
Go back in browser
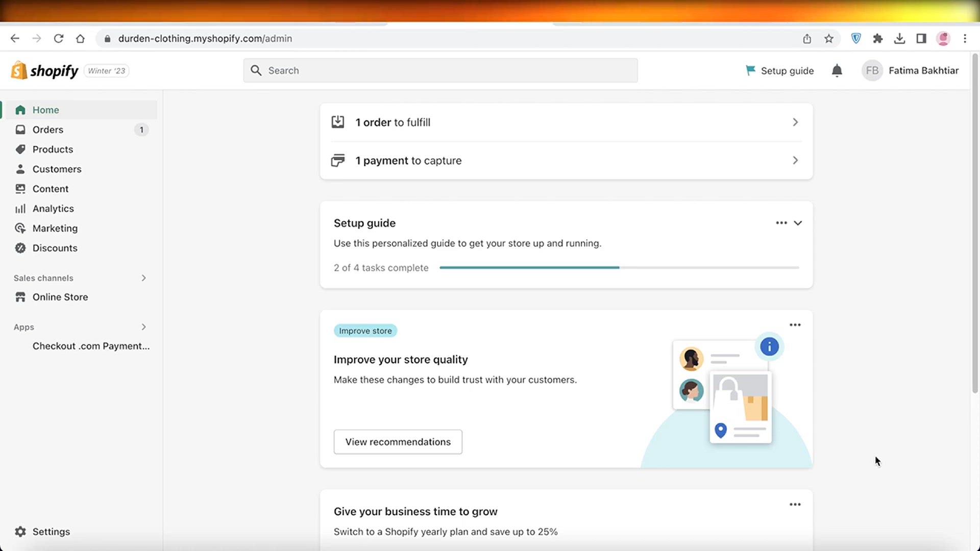[x=15, y=38]
